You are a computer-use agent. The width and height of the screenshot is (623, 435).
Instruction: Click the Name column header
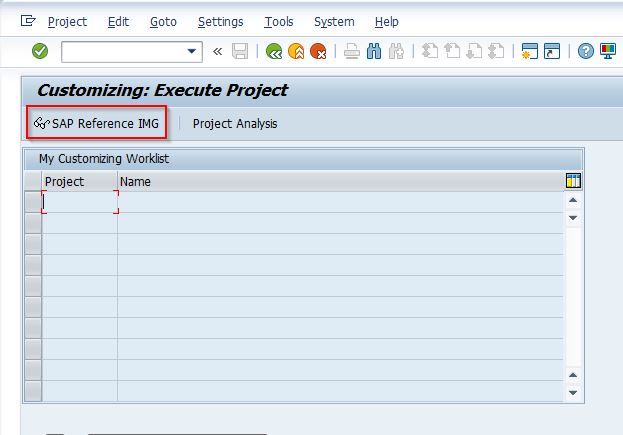(341, 182)
